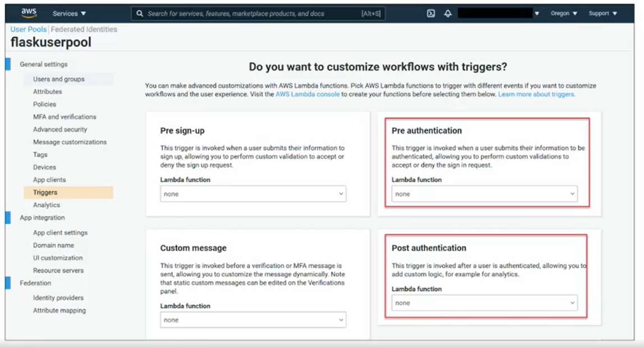Open the Services dropdown menu
Screen dimensions: 644x348
[x=69, y=13]
